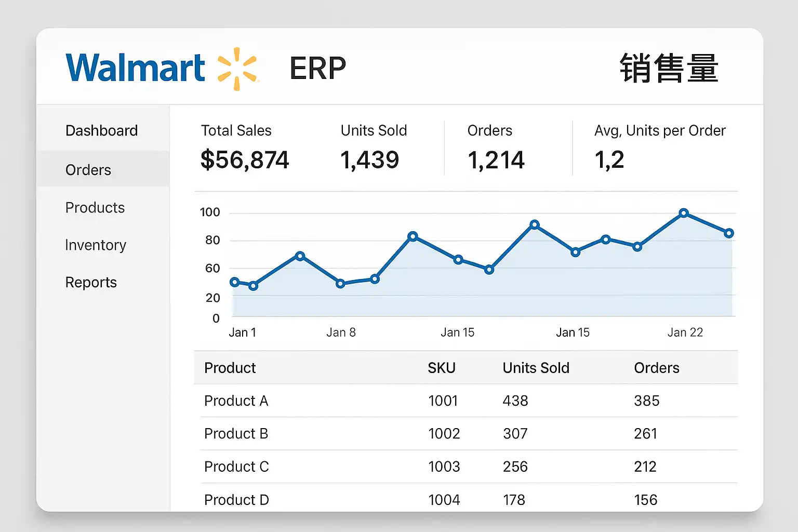Open the Dashboard sidebar item
Screen dimensions: 798x532
point(102,130)
